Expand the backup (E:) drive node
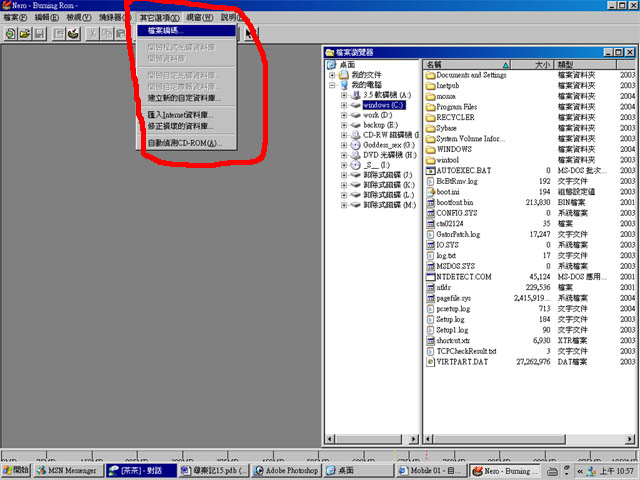Screen dimensions: 640x480 pos(344,125)
